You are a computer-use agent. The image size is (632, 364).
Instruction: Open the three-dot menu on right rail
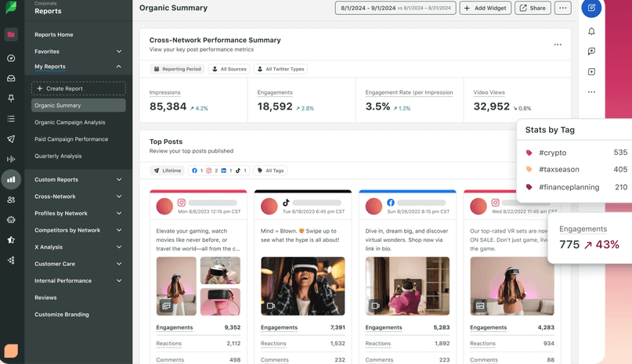coord(591,92)
